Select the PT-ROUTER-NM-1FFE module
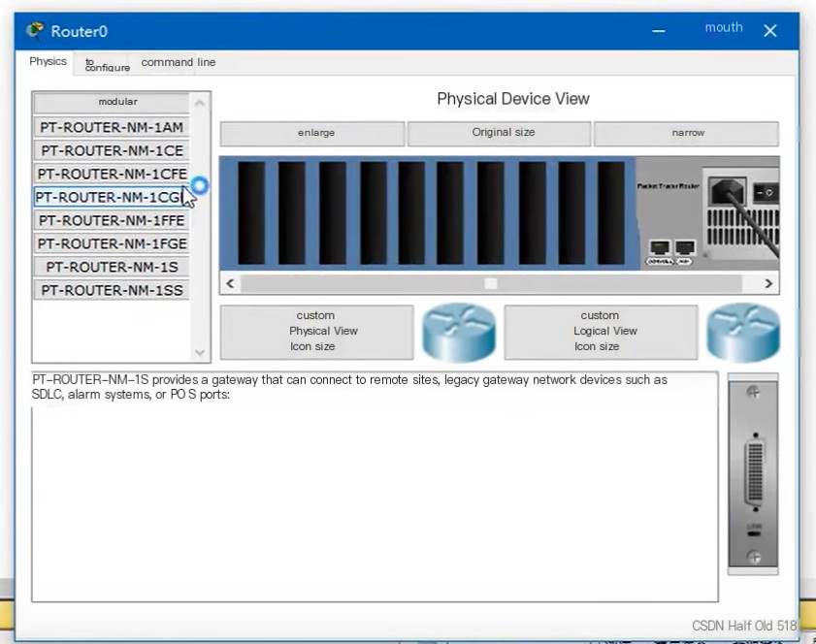 coord(112,220)
